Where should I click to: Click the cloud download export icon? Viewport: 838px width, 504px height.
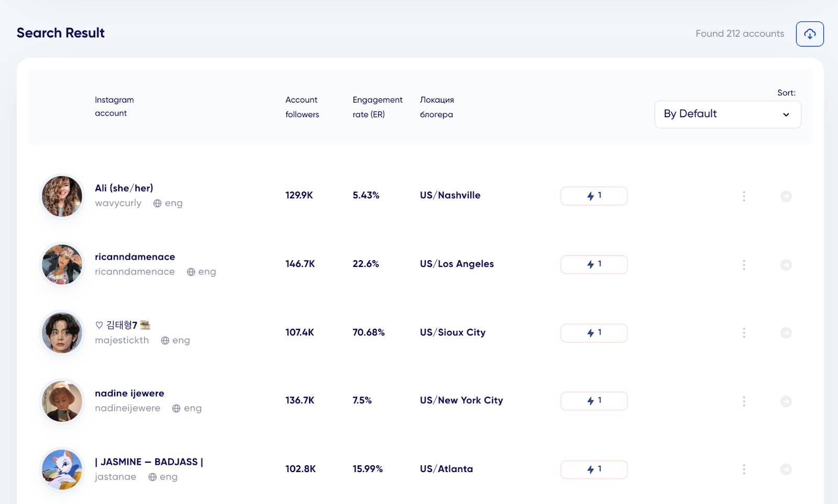coord(810,34)
